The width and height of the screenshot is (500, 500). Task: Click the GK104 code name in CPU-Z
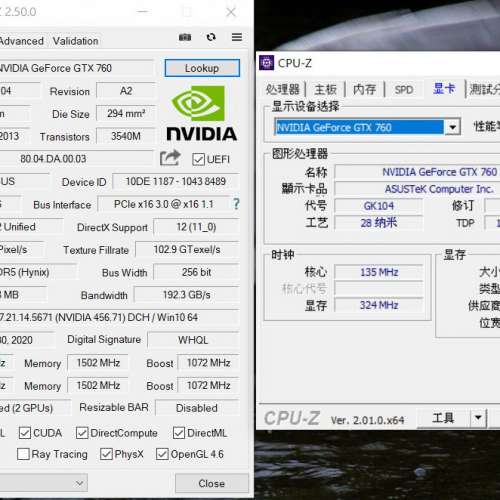coord(379,206)
